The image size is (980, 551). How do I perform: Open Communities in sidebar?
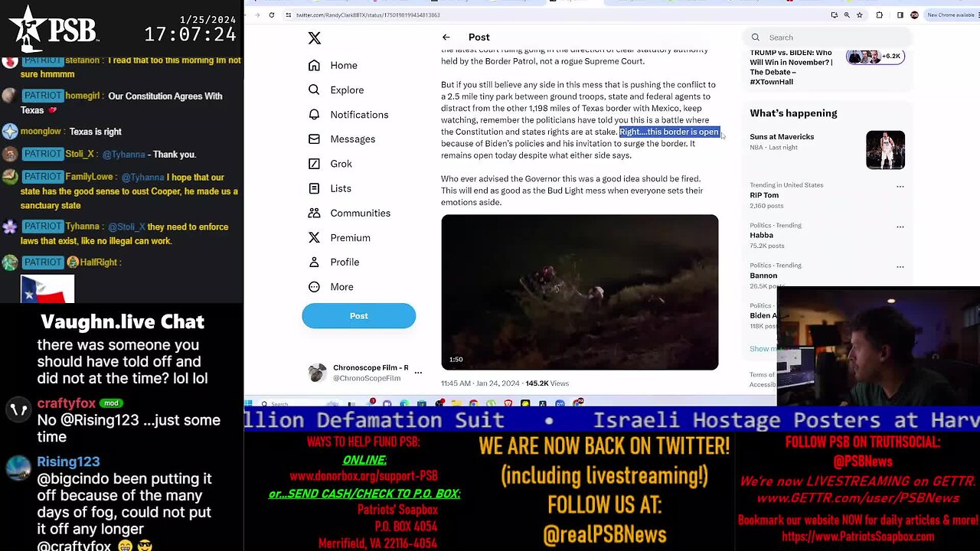click(349, 213)
